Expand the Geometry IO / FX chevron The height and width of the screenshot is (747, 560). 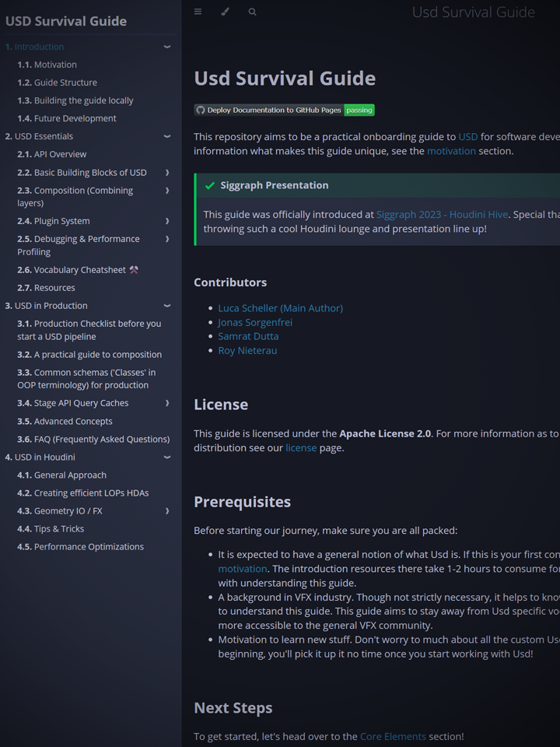click(x=167, y=511)
